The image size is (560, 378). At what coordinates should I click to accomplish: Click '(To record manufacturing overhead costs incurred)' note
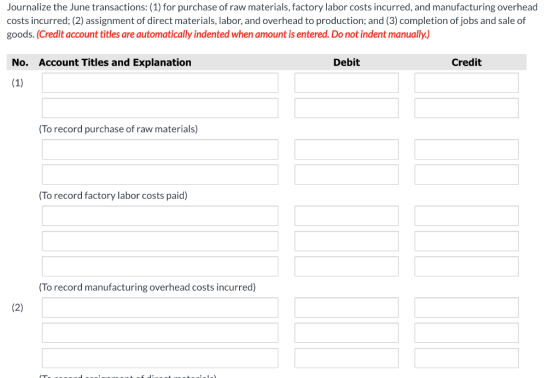[147, 287]
